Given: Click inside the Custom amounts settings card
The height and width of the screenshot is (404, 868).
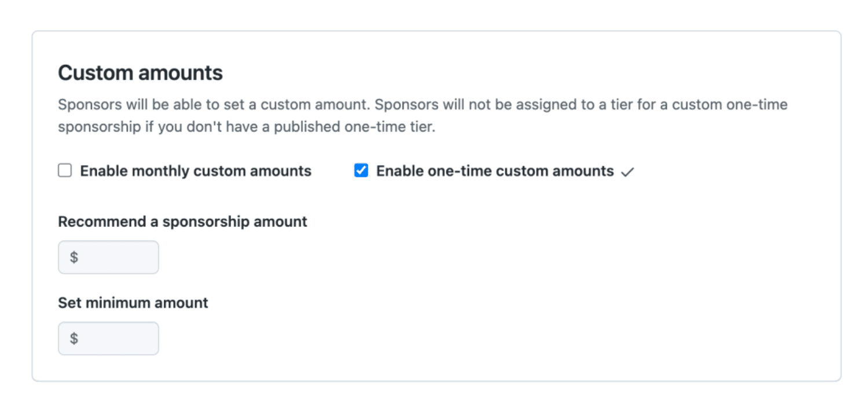Looking at the screenshot, I should tap(637, 290).
